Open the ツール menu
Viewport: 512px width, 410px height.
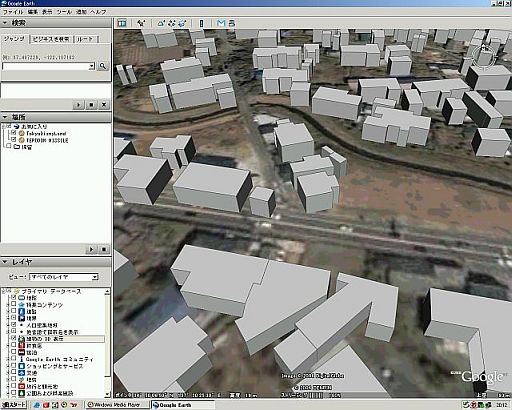pos(64,12)
